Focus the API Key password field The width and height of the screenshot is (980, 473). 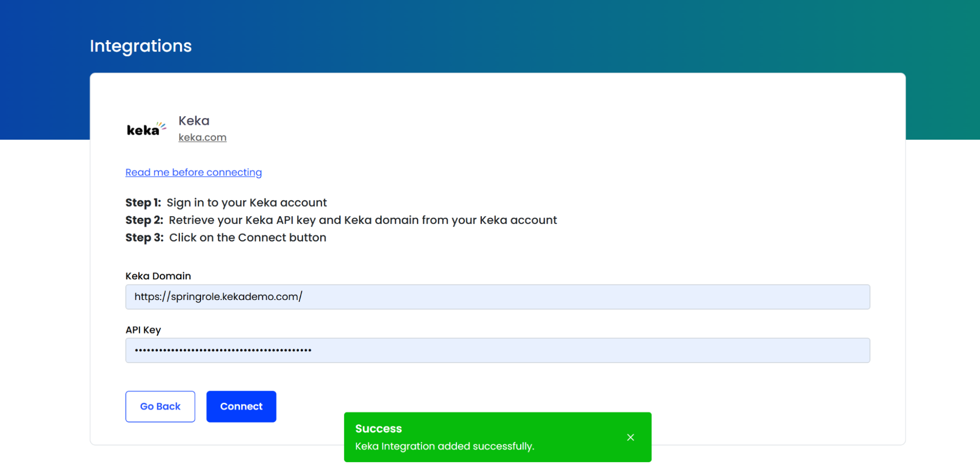pos(497,350)
